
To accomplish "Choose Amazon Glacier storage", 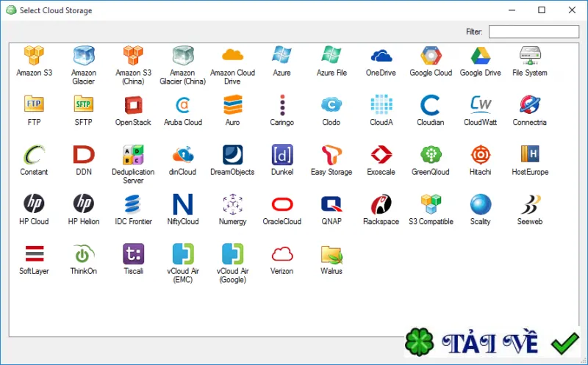I will [x=84, y=56].
